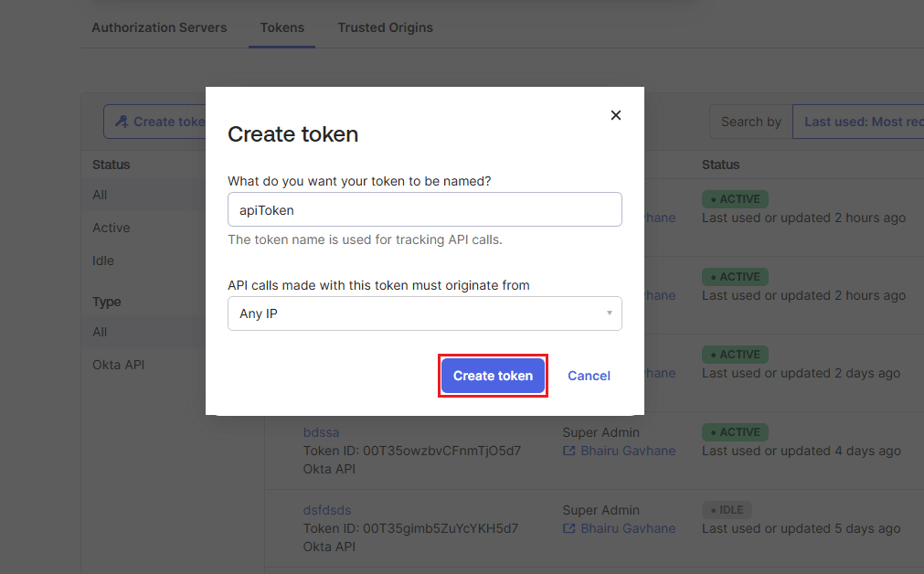The height and width of the screenshot is (574, 924).
Task: Click the Status column header in token table
Action: coord(720,165)
